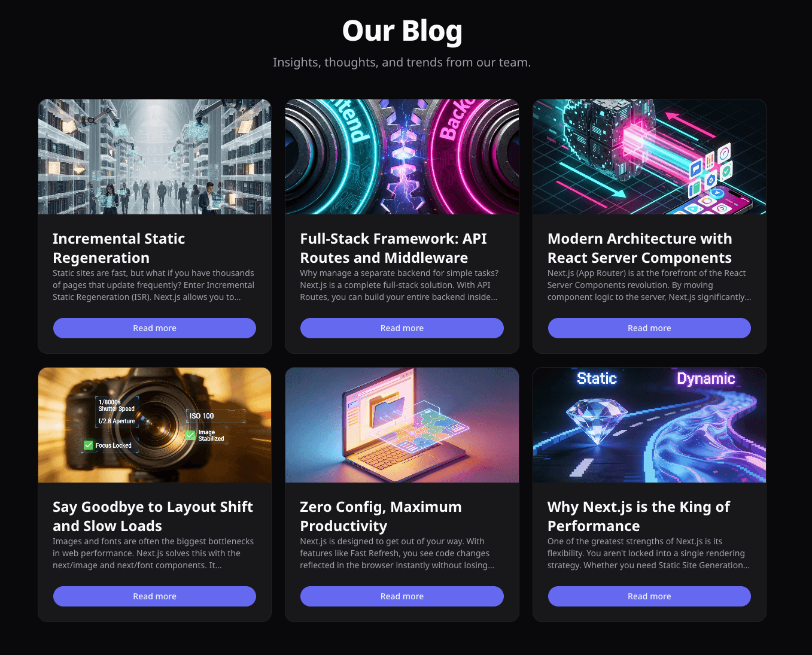812x655 pixels.
Task: Click Modern Architecture with React Server Components heading
Action: coord(640,248)
